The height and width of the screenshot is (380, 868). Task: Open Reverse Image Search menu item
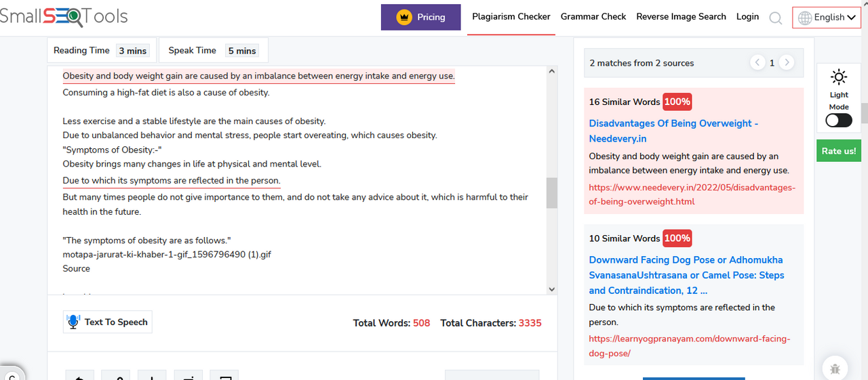coord(681,17)
